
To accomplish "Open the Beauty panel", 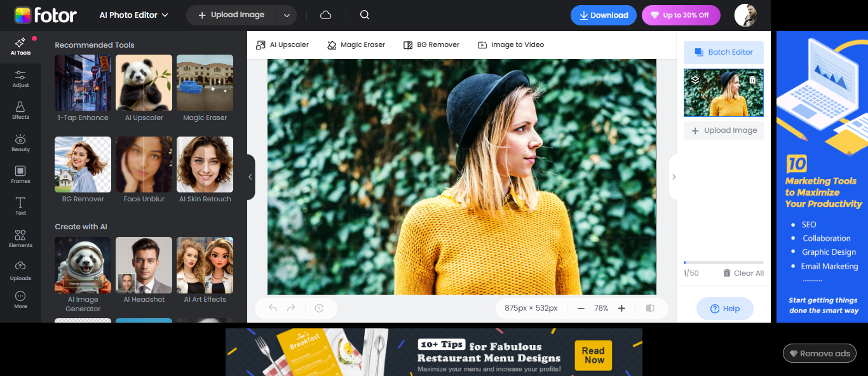I will point(20,143).
